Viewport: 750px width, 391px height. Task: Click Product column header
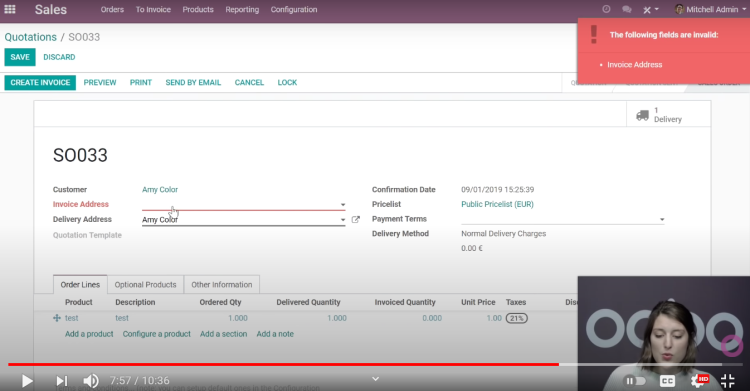click(78, 302)
